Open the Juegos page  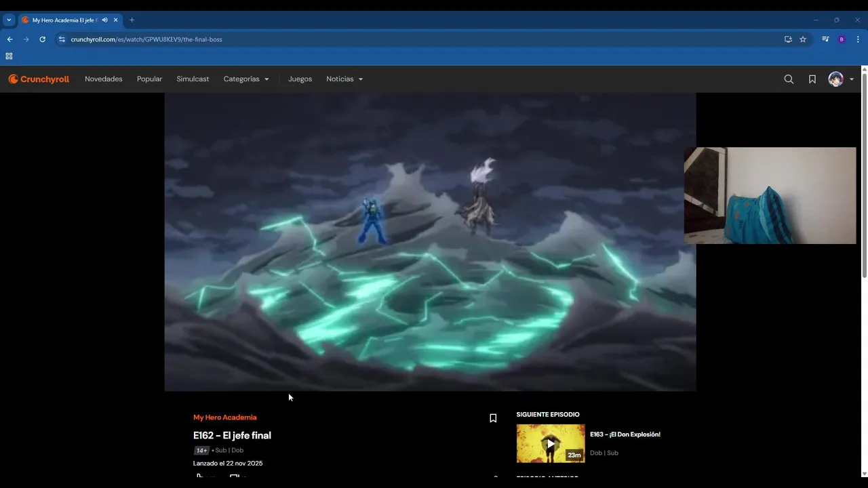tap(300, 79)
